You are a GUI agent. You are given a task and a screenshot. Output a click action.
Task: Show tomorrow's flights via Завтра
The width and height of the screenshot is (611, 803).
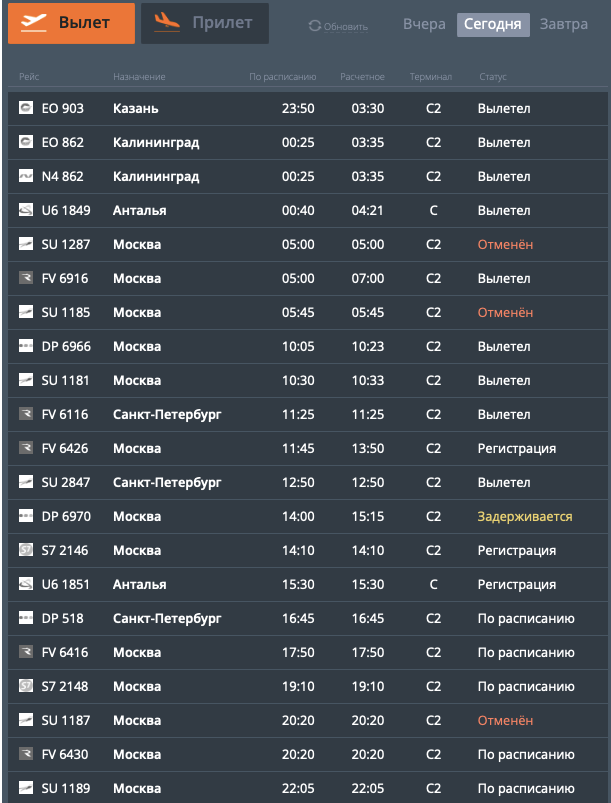click(x=563, y=24)
